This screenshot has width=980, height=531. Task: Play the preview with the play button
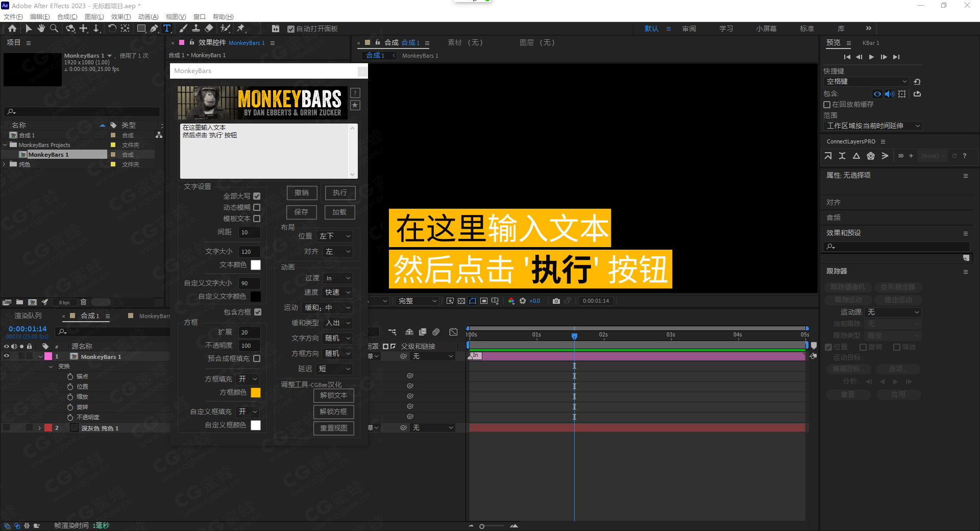871,57
